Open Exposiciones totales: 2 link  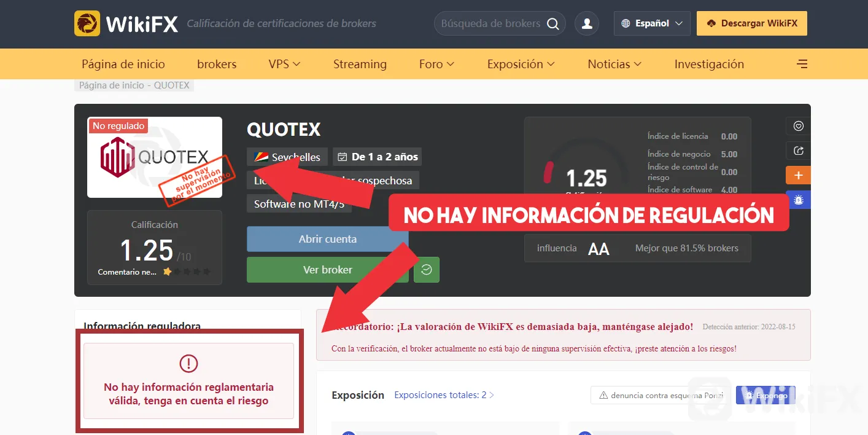(444, 395)
